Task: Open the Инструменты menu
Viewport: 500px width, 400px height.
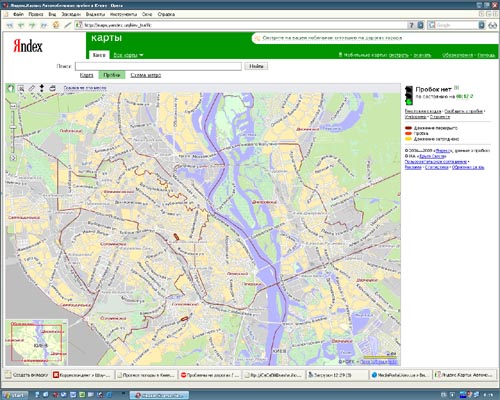Action: (124, 14)
